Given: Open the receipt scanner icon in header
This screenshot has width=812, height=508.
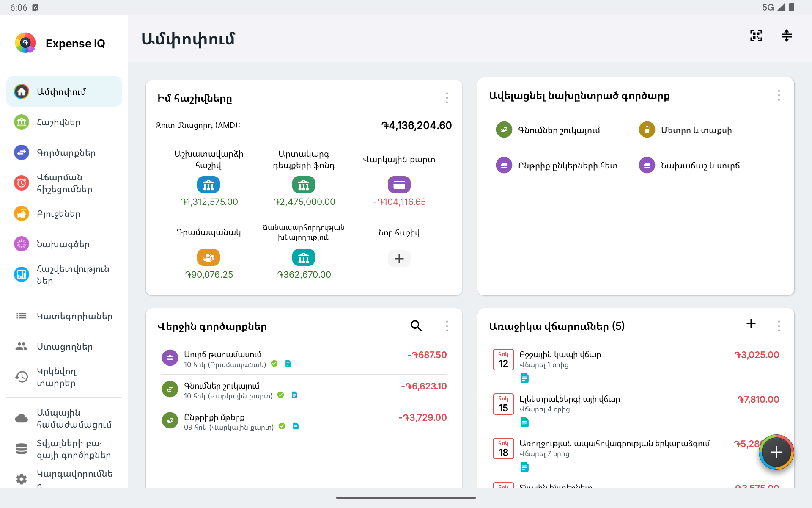Looking at the screenshot, I should (756, 36).
